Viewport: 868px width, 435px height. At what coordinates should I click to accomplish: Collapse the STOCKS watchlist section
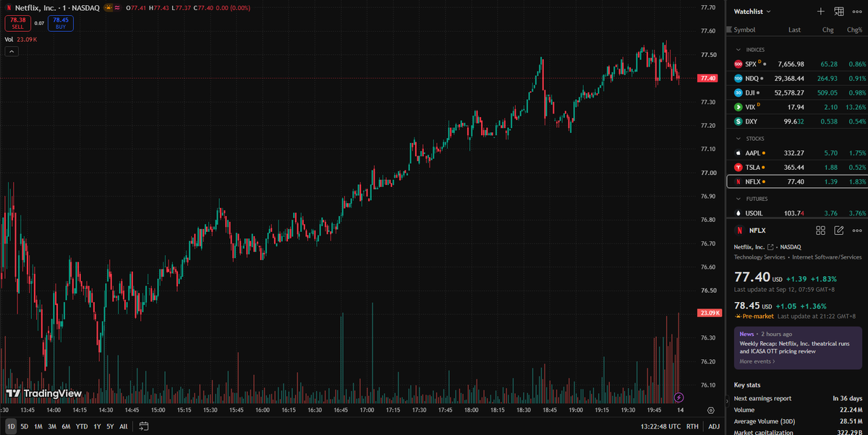coord(739,138)
